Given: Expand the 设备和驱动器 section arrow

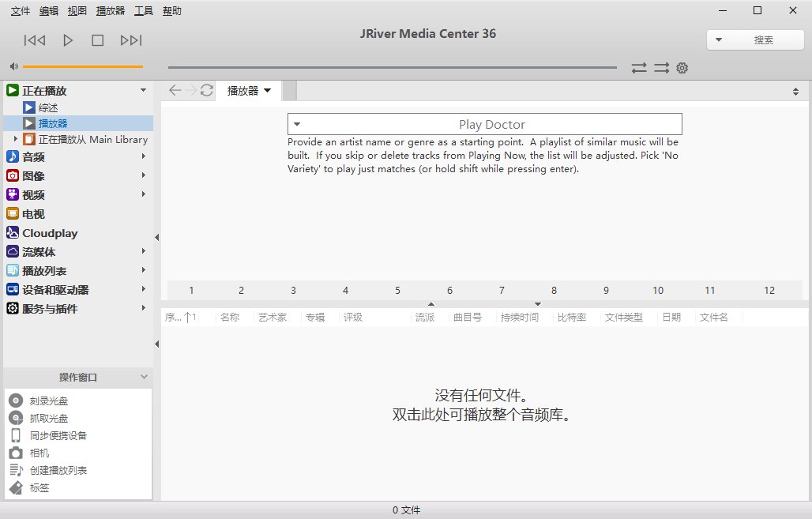Looking at the screenshot, I should click(x=144, y=288).
